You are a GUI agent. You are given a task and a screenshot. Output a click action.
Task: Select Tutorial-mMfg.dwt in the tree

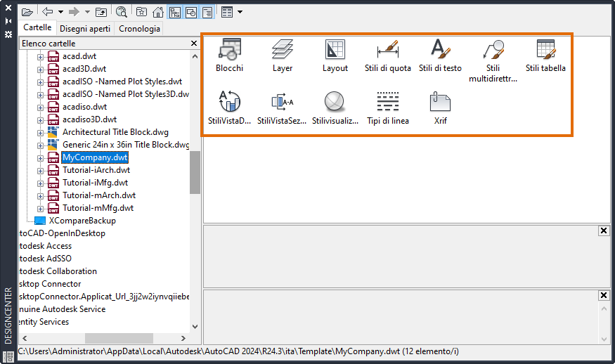click(x=98, y=208)
